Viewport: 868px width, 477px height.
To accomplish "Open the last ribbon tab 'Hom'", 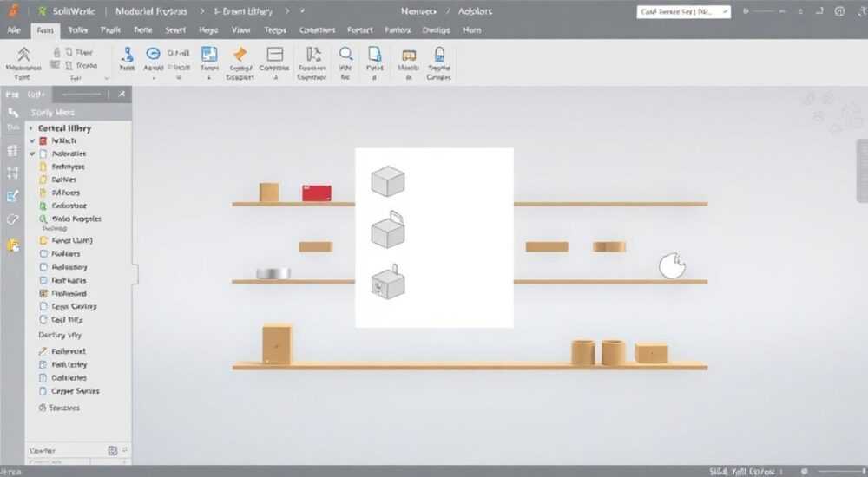I will [x=471, y=29].
